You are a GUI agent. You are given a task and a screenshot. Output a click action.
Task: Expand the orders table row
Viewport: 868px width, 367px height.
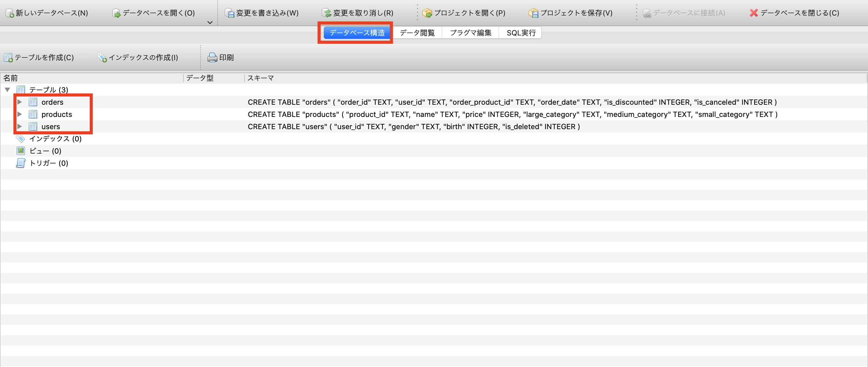pos(20,102)
